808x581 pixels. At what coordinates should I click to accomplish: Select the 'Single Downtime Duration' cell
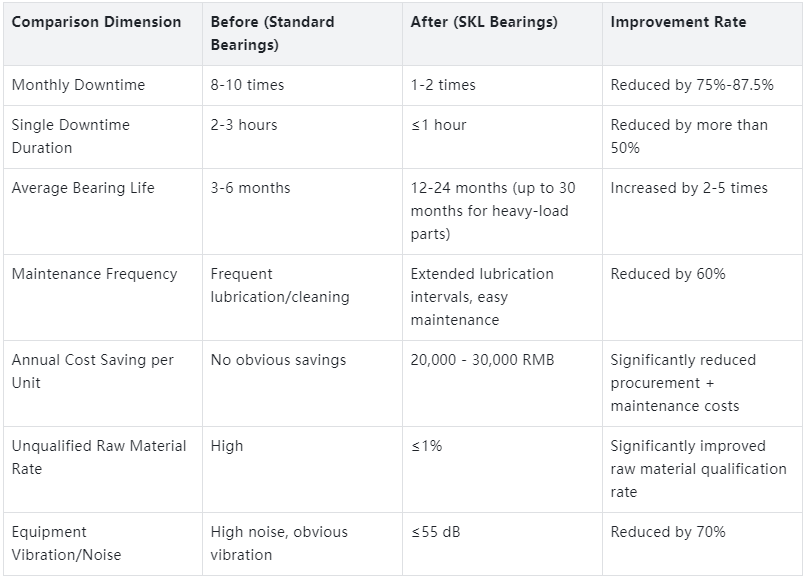70,136
